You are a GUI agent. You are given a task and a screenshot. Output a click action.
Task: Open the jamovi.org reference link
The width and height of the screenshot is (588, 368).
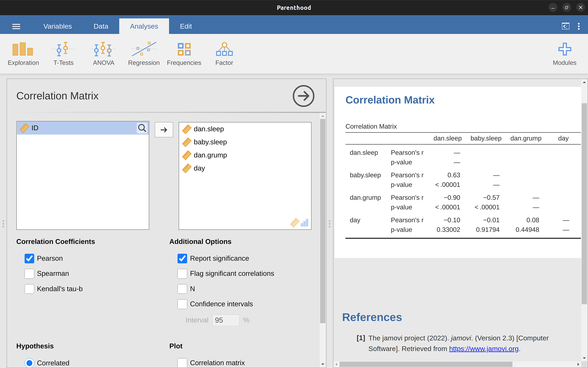coord(483,349)
